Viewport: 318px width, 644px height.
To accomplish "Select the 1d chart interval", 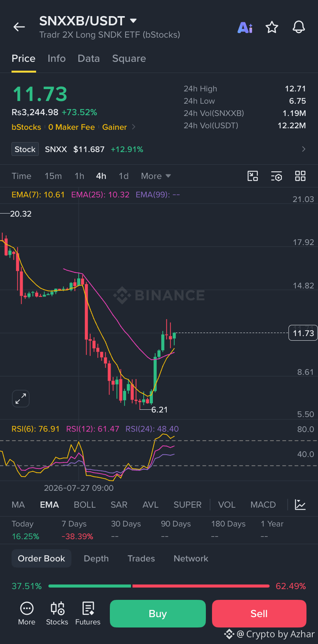I will (124, 176).
